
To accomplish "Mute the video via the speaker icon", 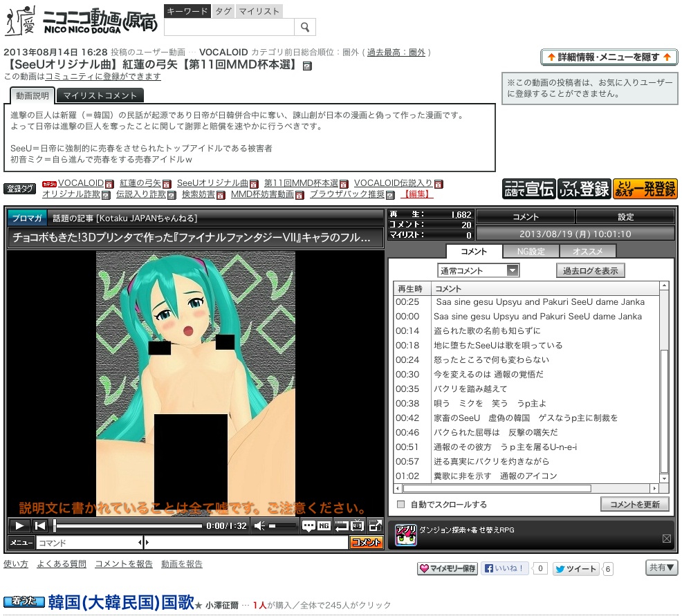I will click(x=259, y=526).
